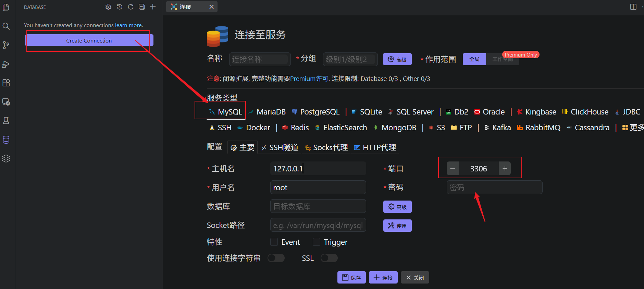Choose Redis service type

click(295, 128)
